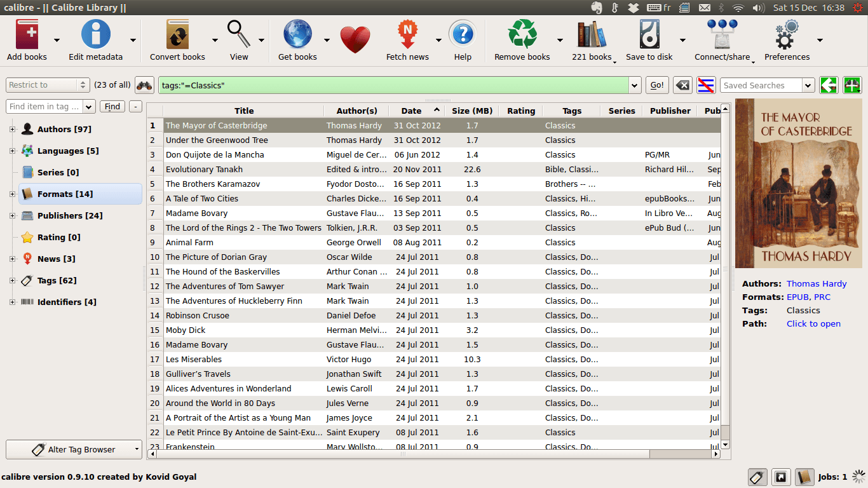This screenshot has width=868, height=488.
Task: Open the Click to open path link
Action: [x=813, y=324]
